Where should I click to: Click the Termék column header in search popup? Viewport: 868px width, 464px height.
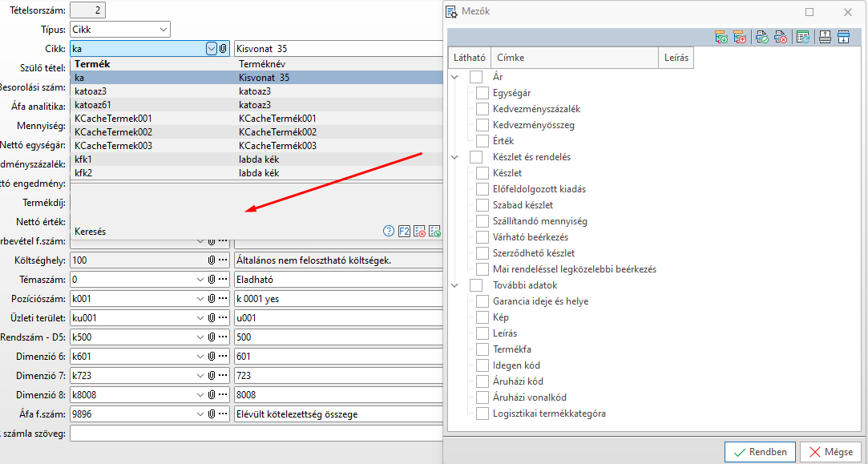(92, 64)
